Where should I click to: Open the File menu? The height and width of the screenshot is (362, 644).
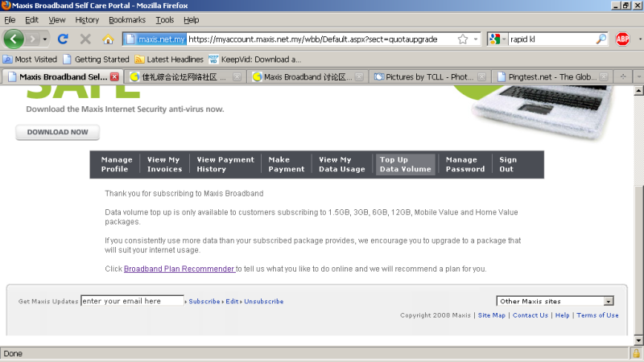(x=10, y=19)
